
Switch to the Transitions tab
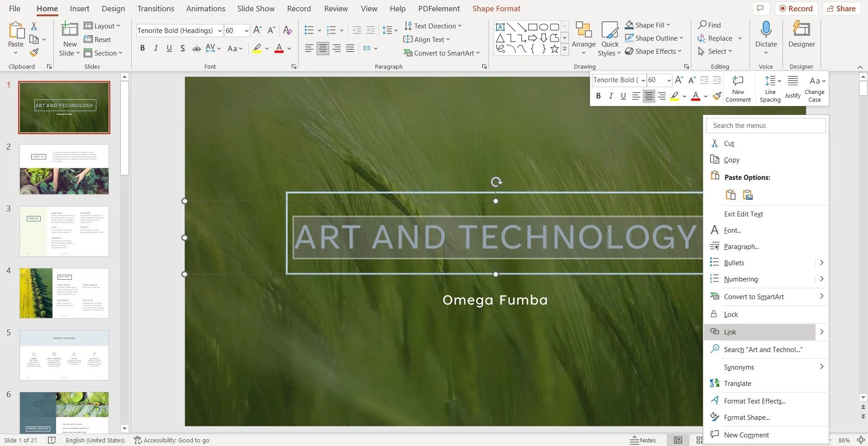(156, 8)
